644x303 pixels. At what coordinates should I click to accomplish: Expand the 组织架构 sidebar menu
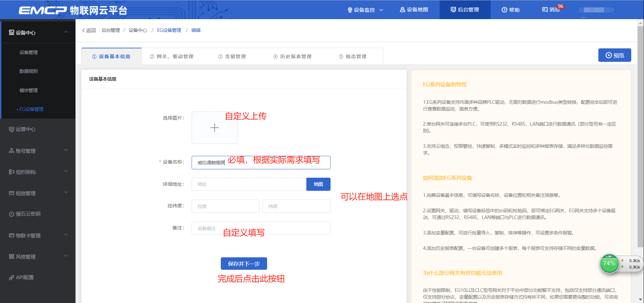click(x=66, y=171)
